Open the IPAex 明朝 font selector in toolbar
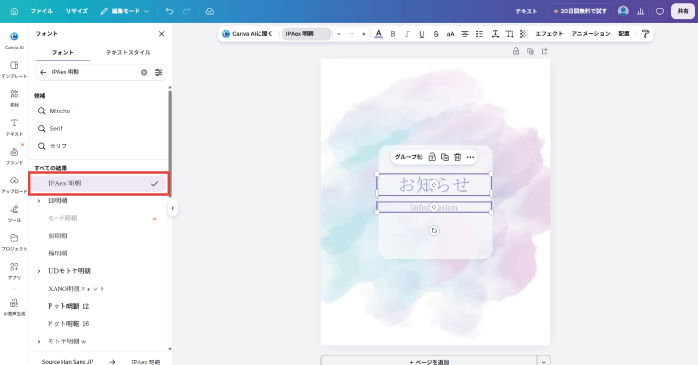 pos(306,34)
